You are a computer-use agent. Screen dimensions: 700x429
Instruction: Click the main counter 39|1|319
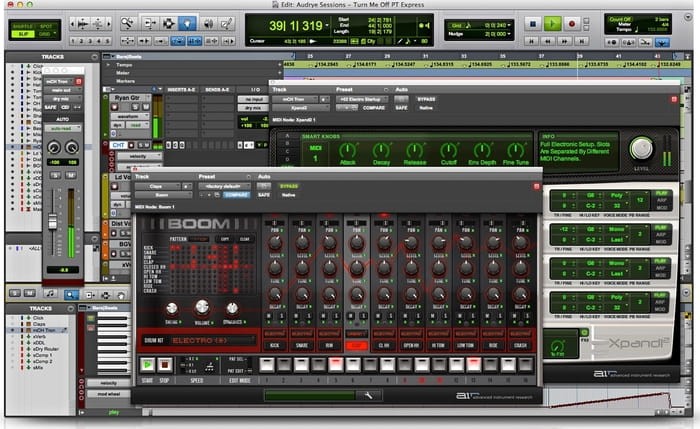click(296, 26)
